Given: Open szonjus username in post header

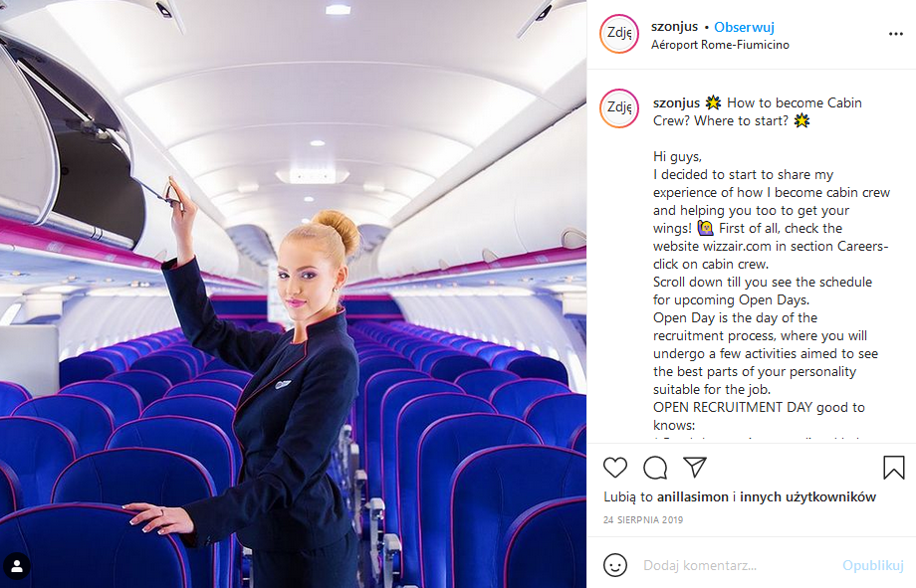Looking at the screenshot, I should click(674, 26).
